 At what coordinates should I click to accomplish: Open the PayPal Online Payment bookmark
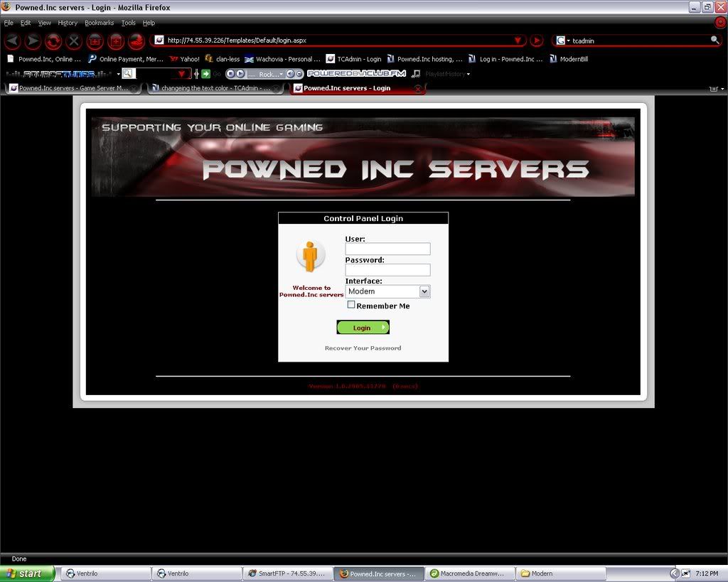(x=126, y=59)
